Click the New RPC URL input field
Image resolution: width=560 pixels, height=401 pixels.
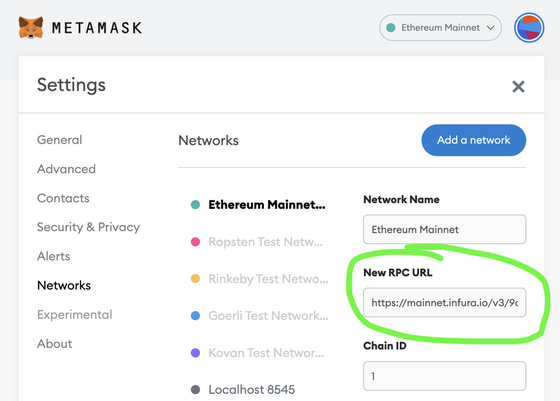click(444, 302)
